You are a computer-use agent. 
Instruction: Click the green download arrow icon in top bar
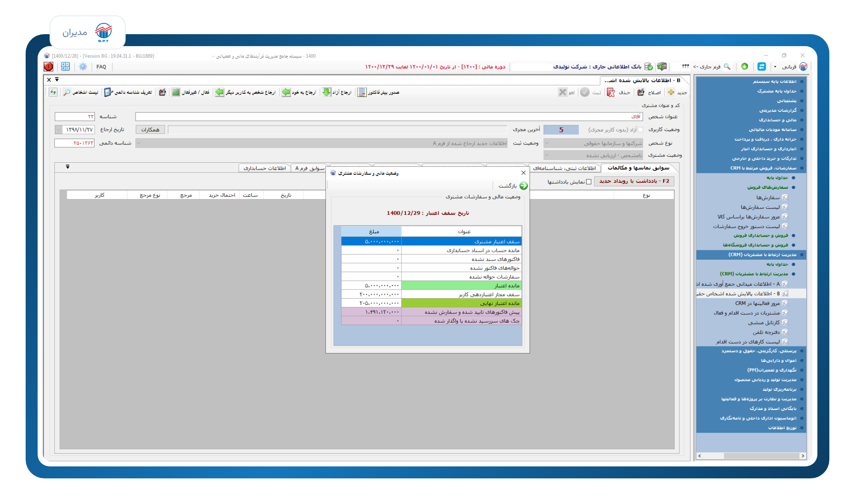pyautogui.click(x=745, y=66)
